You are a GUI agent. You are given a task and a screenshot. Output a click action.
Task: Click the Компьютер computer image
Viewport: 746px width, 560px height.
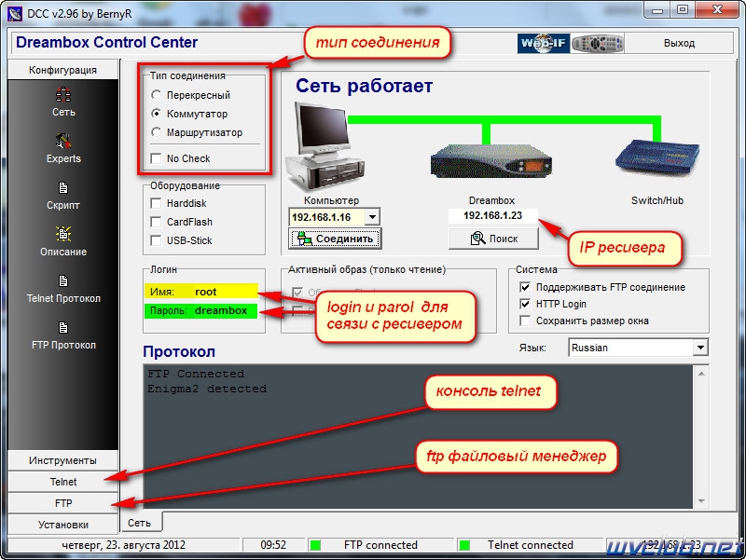click(325, 146)
